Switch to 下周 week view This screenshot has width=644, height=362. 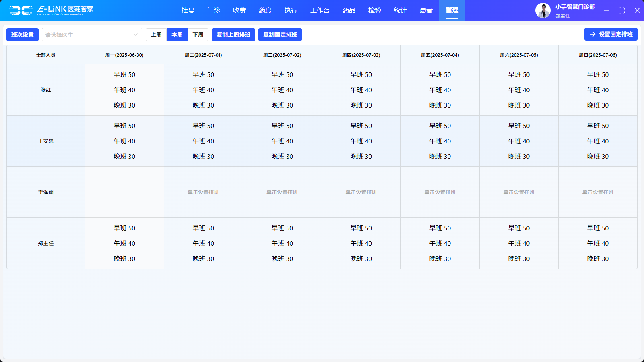[x=198, y=35]
